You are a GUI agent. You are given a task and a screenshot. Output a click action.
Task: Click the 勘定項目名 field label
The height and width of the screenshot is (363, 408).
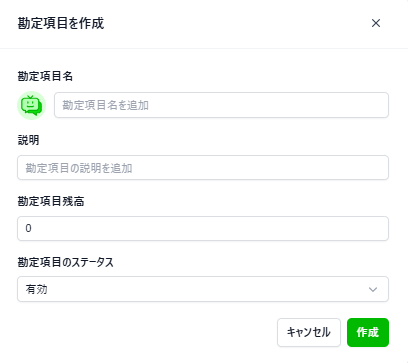coord(45,76)
